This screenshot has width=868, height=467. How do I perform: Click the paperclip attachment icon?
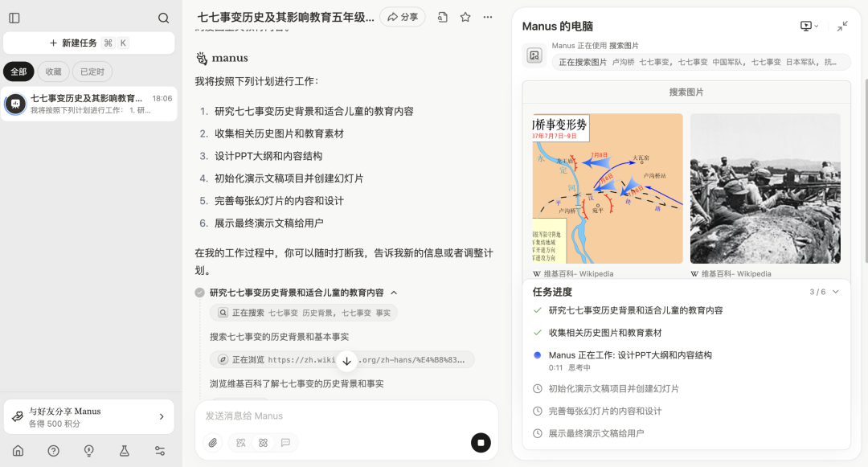(213, 443)
